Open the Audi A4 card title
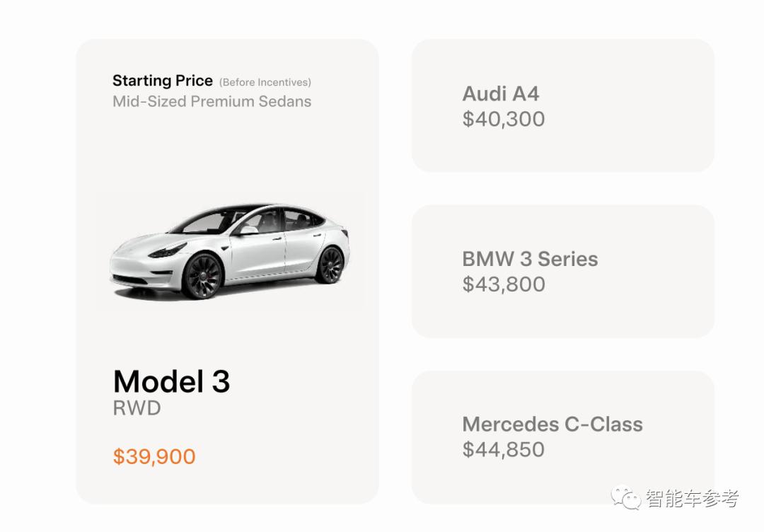This screenshot has height=532, width=764. tap(500, 93)
